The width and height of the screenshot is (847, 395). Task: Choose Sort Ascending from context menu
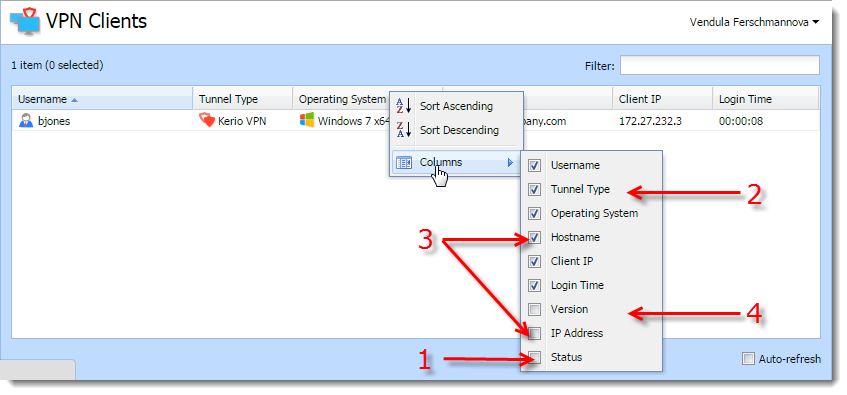(x=456, y=106)
